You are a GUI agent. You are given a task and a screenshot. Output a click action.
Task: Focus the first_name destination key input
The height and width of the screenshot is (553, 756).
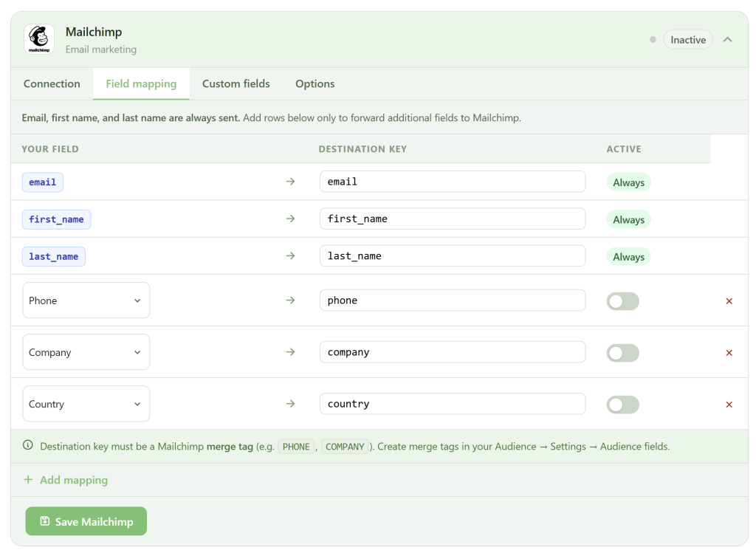click(453, 219)
